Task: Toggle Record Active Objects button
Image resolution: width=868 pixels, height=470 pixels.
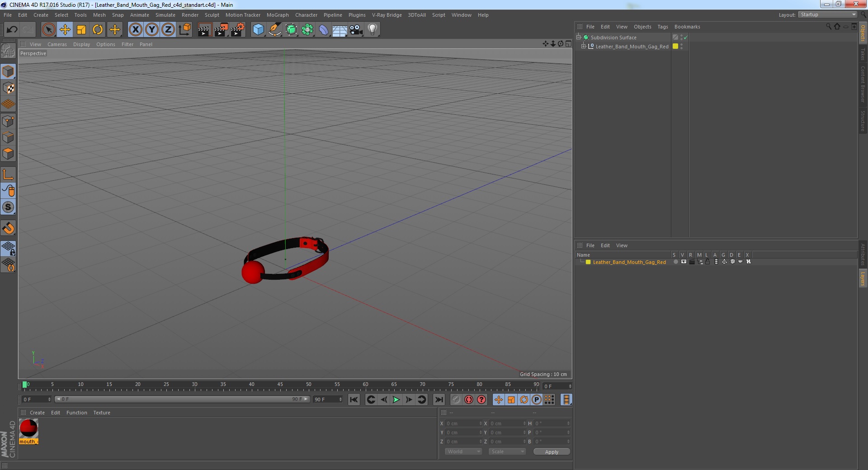Action: coord(456,399)
